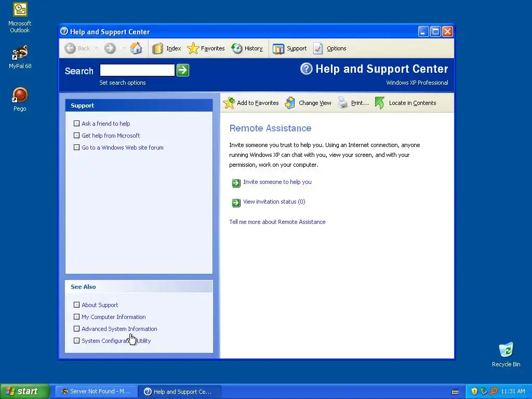Open the Index toolbar item
Image resolution: width=532 pixels, height=399 pixels.
click(x=167, y=48)
